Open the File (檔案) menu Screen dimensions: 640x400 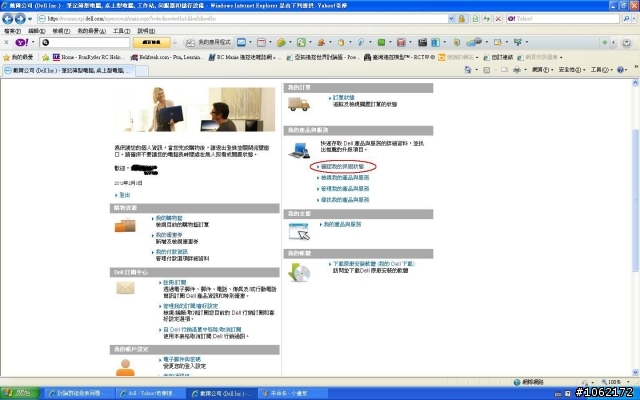[12, 31]
